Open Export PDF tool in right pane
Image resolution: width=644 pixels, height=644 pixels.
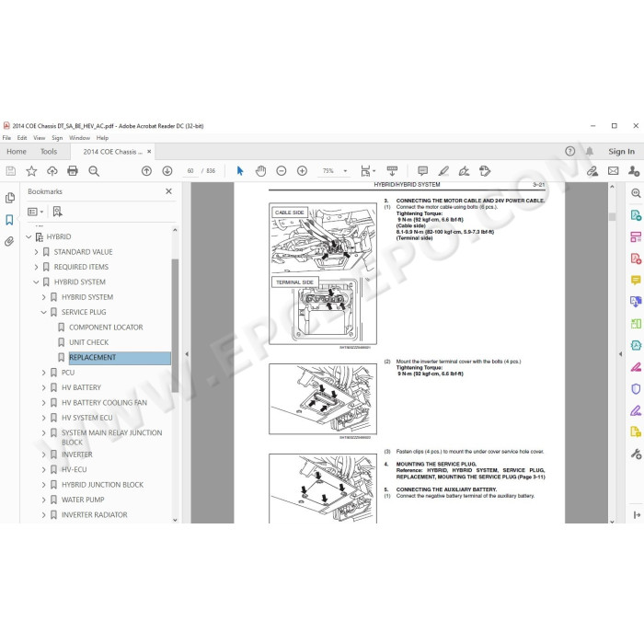tap(636, 215)
